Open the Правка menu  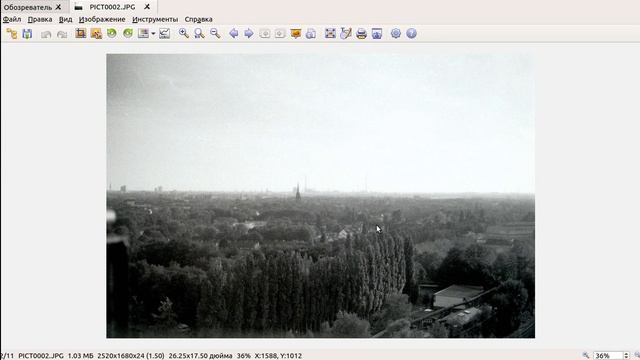pyautogui.click(x=40, y=19)
